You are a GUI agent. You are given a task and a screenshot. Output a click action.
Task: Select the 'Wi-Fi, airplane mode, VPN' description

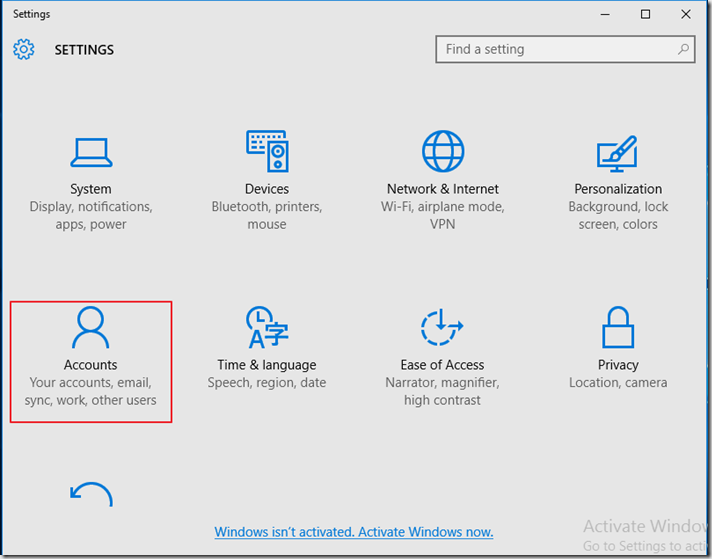[442, 216]
